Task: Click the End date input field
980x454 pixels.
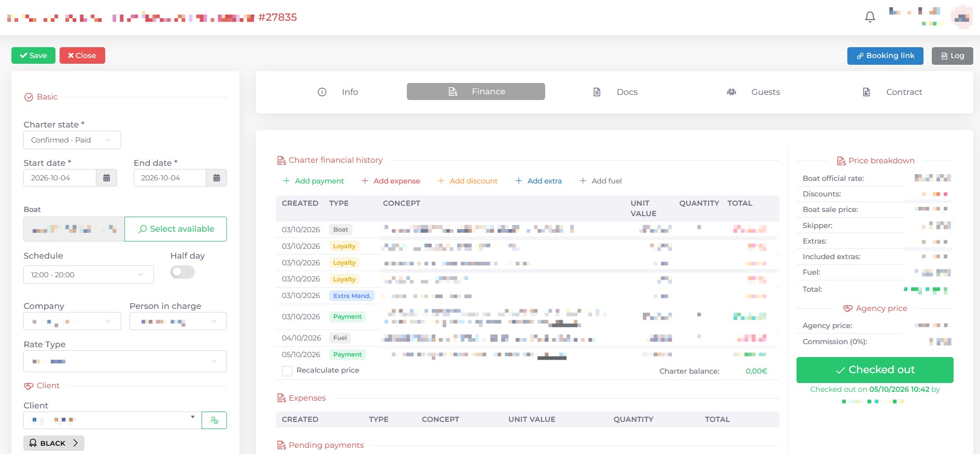Action: click(170, 178)
